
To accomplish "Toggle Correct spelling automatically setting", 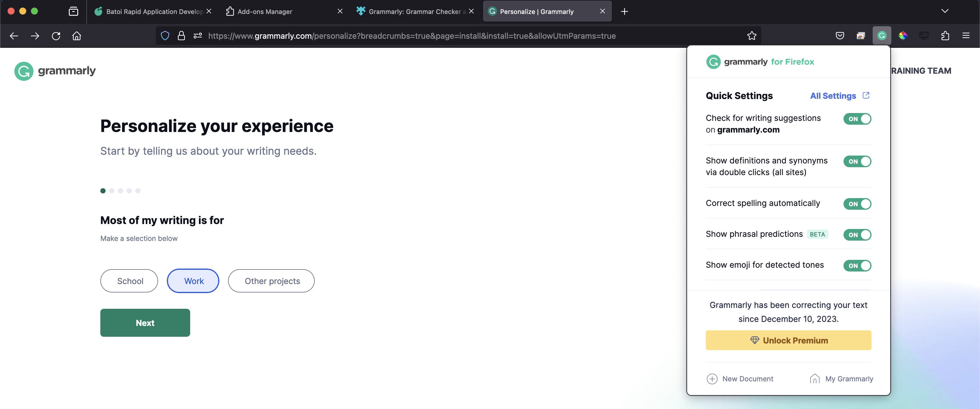I will pos(859,204).
